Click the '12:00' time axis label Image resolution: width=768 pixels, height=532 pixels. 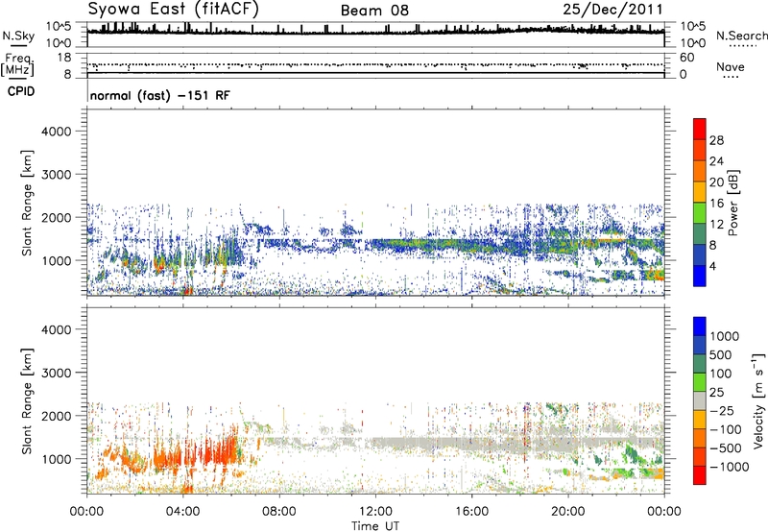375,512
